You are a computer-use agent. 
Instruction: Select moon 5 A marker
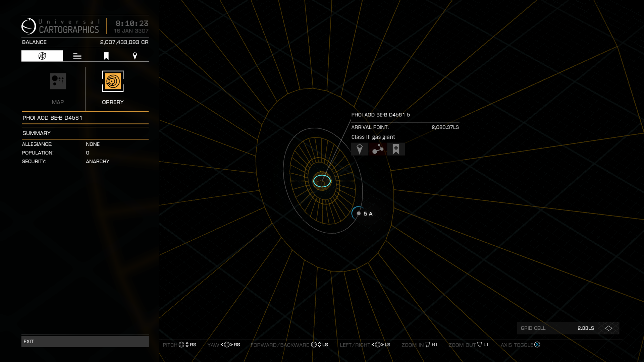point(359,213)
